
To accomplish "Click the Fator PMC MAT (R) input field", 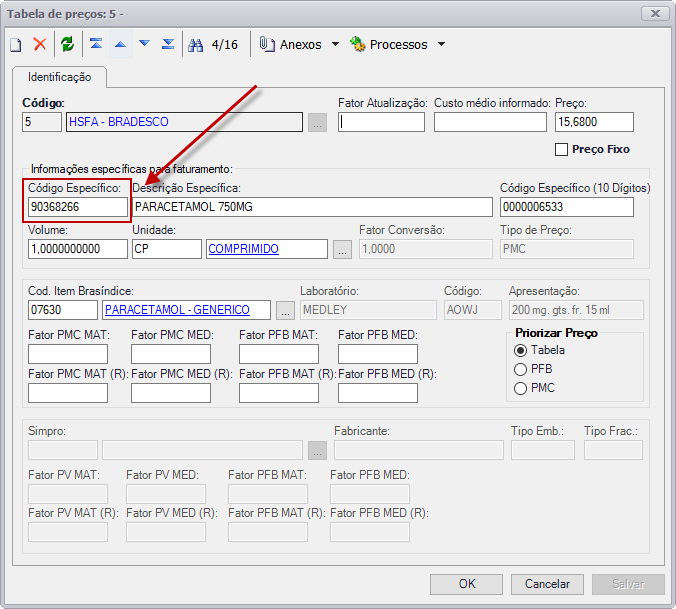I will (x=68, y=393).
